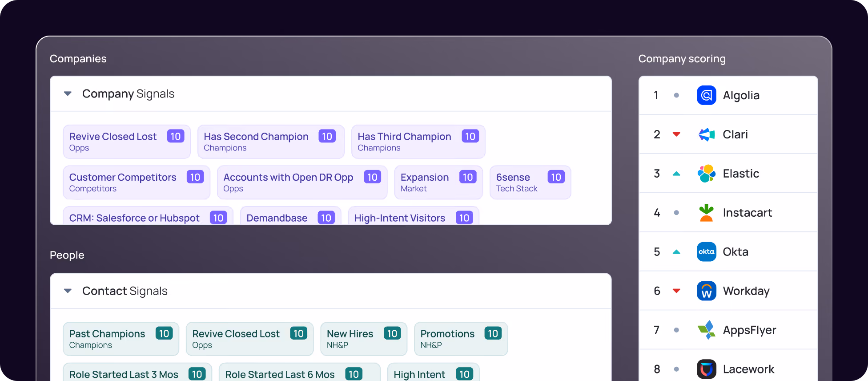Click the teal up-trend arrow beside Elastic

pyautogui.click(x=676, y=174)
